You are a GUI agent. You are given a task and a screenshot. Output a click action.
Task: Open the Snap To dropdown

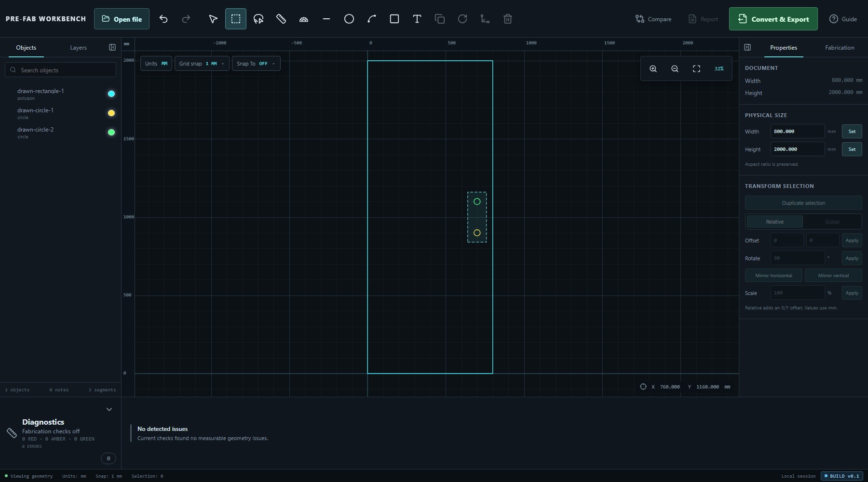256,64
